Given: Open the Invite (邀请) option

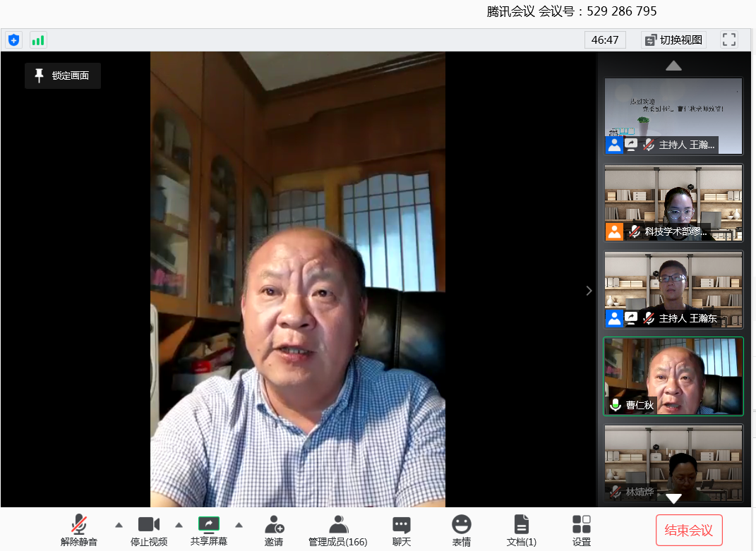Looking at the screenshot, I should tap(274, 531).
